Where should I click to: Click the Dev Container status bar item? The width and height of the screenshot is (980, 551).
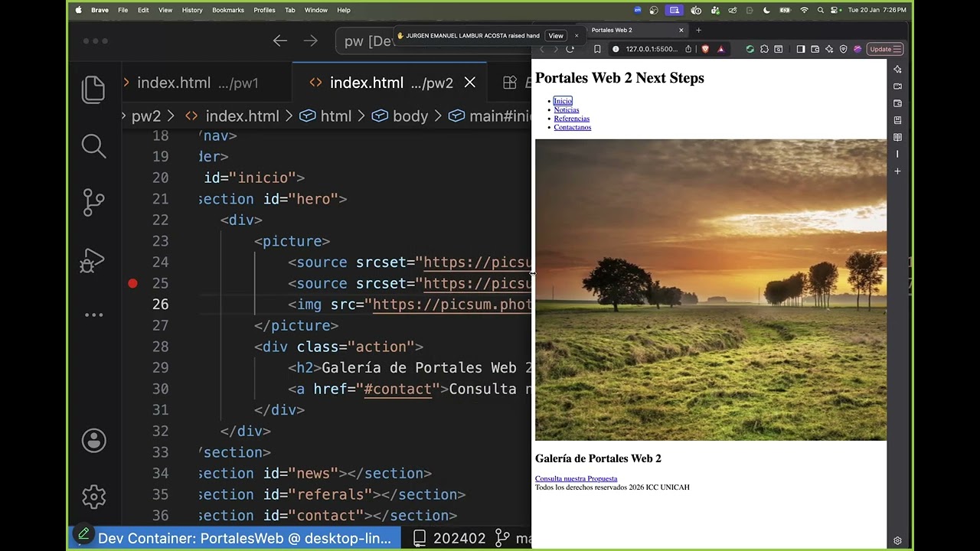click(x=235, y=538)
